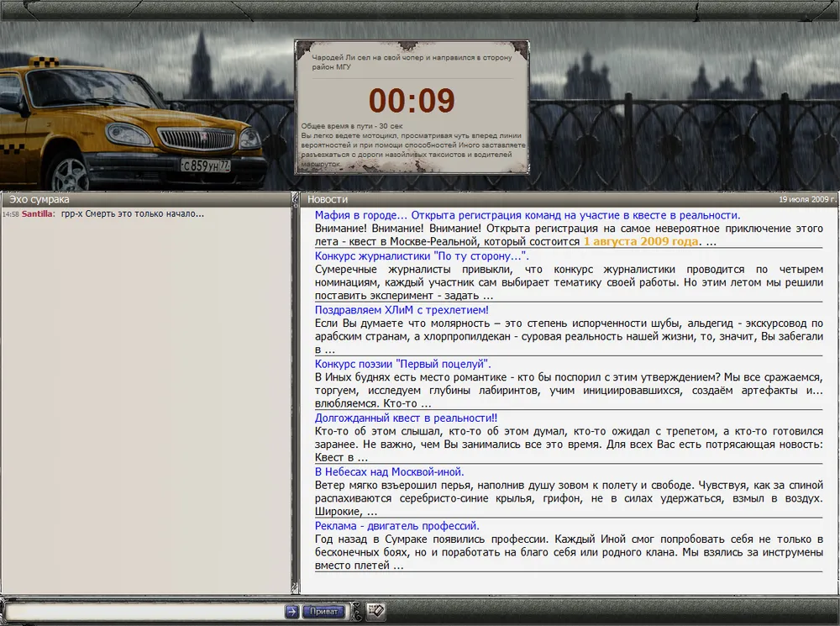
Task: Click the ornamental divider beside the Приват button
Action: pyautogui.click(x=356, y=612)
